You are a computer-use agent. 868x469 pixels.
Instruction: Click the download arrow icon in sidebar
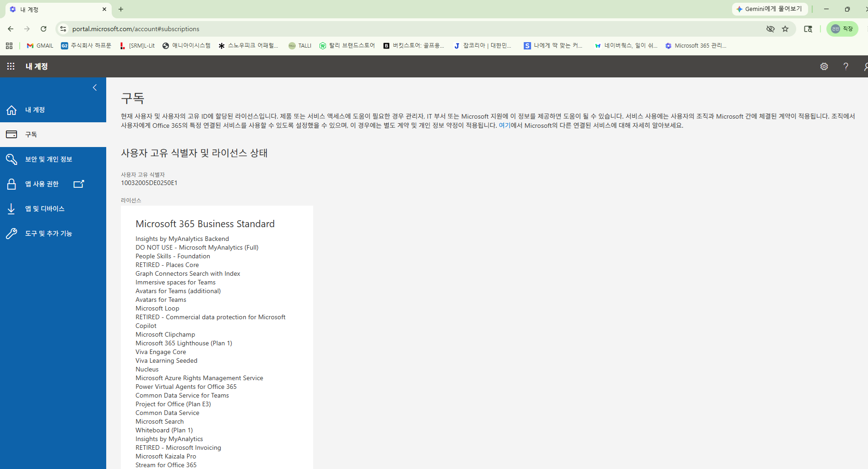(x=11, y=209)
